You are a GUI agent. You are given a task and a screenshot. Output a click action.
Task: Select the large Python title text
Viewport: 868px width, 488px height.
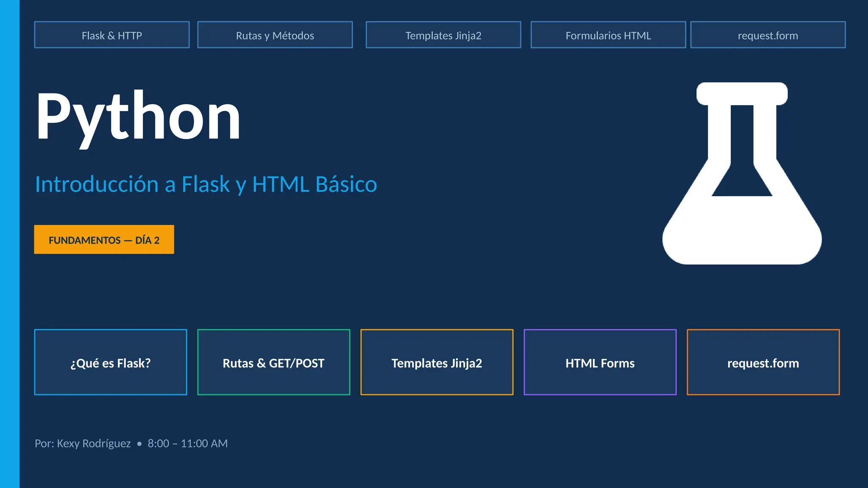click(138, 116)
